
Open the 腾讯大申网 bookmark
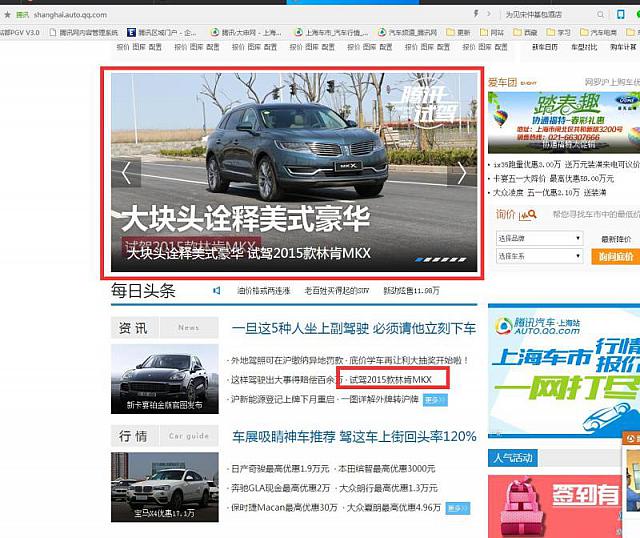pos(246,32)
